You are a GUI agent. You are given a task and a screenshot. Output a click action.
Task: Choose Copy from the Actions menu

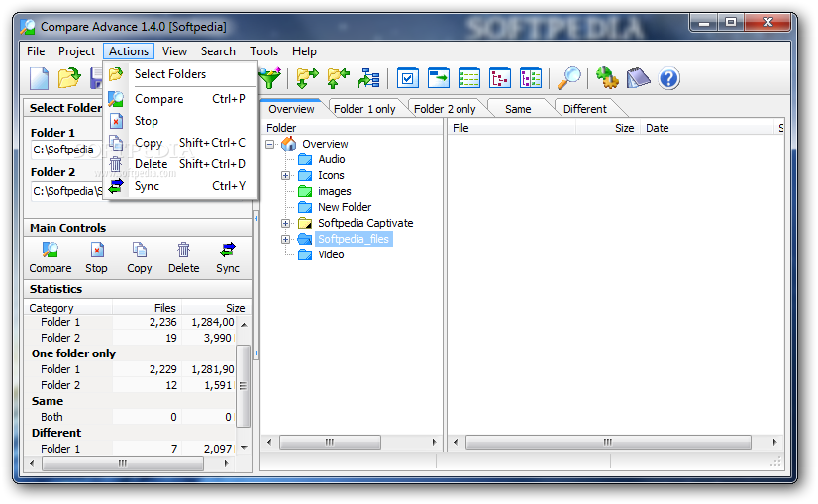click(181, 143)
